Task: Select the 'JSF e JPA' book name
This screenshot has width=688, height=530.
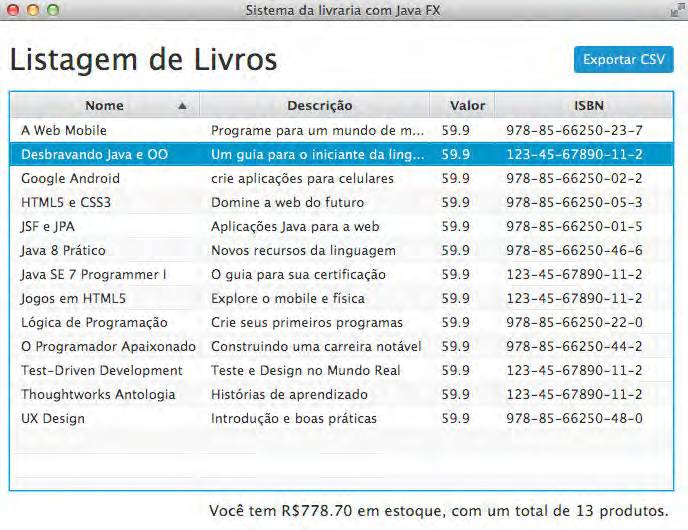Action: coord(47,226)
